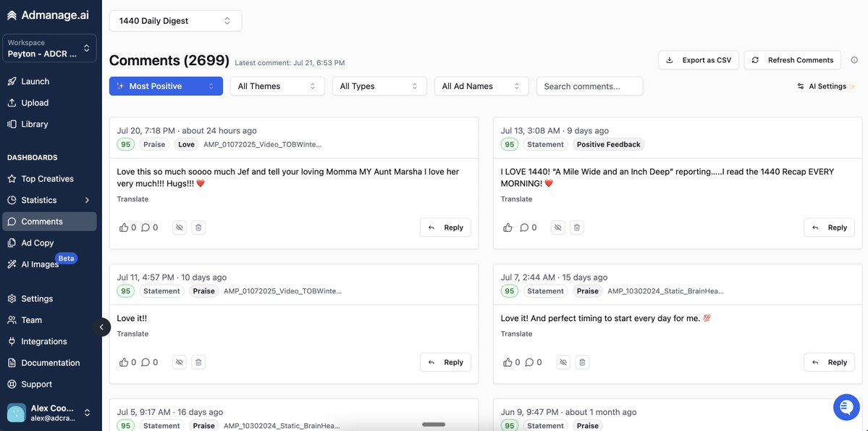Translate the I LOVE 1440 comment
This screenshot has width=868, height=431.
coord(516,199)
